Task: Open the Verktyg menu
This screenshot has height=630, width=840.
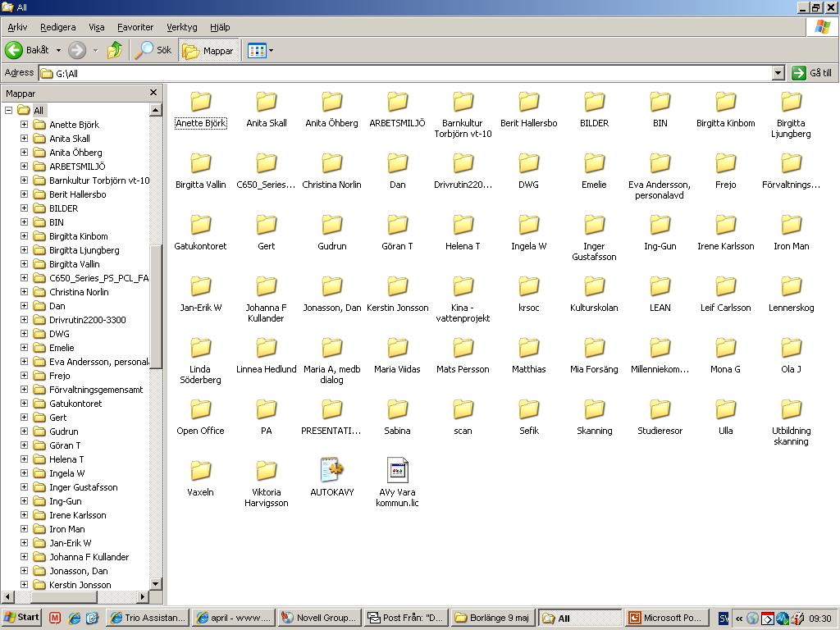Action: click(x=181, y=27)
